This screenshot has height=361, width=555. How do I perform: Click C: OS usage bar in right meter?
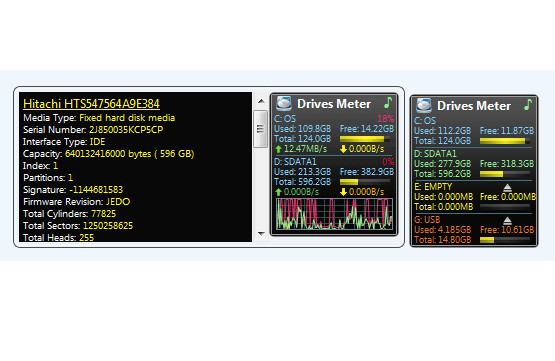click(x=505, y=141)
